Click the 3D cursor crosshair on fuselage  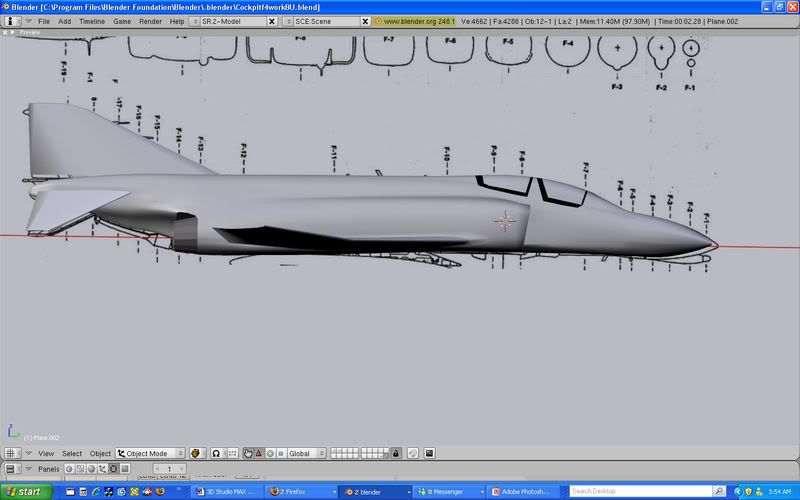click(x=505, y=221)
